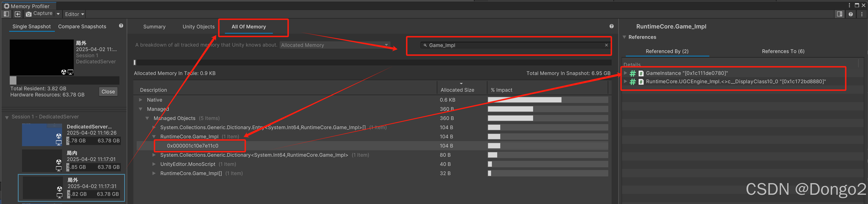Click the import snapshot icon
The image size is (868, 204).
click(18, 14)
